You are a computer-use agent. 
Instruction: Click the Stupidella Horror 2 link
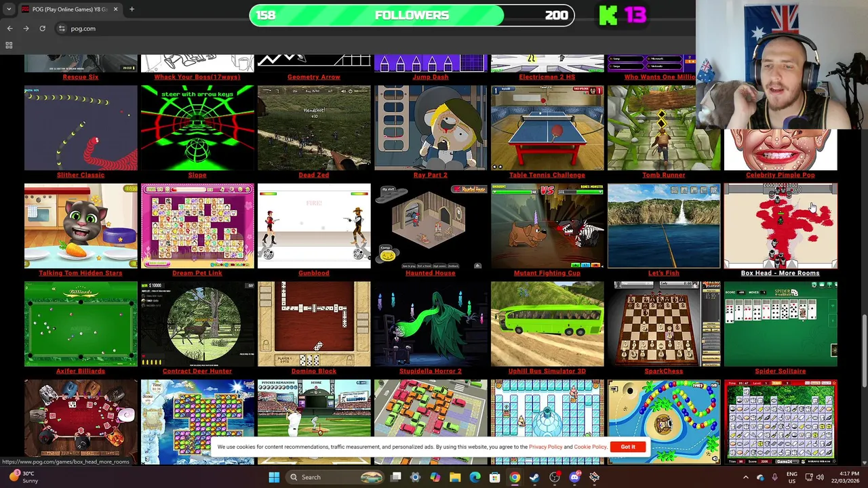click(x=431, y=371)
